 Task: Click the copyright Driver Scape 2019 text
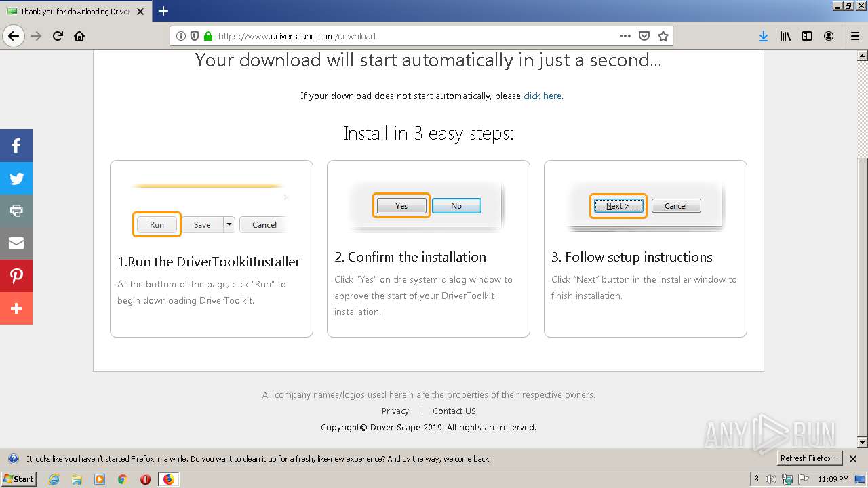(x=429, y=427)
